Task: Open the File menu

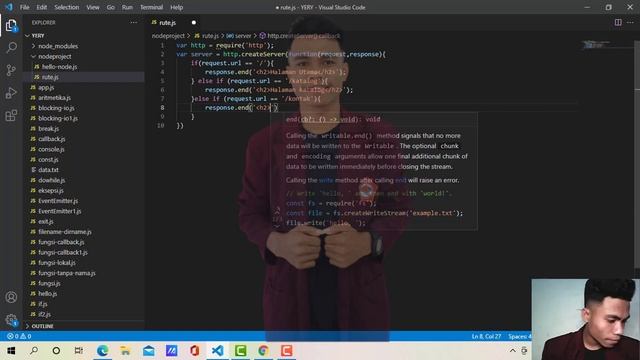Action: (x=24, y=7)
